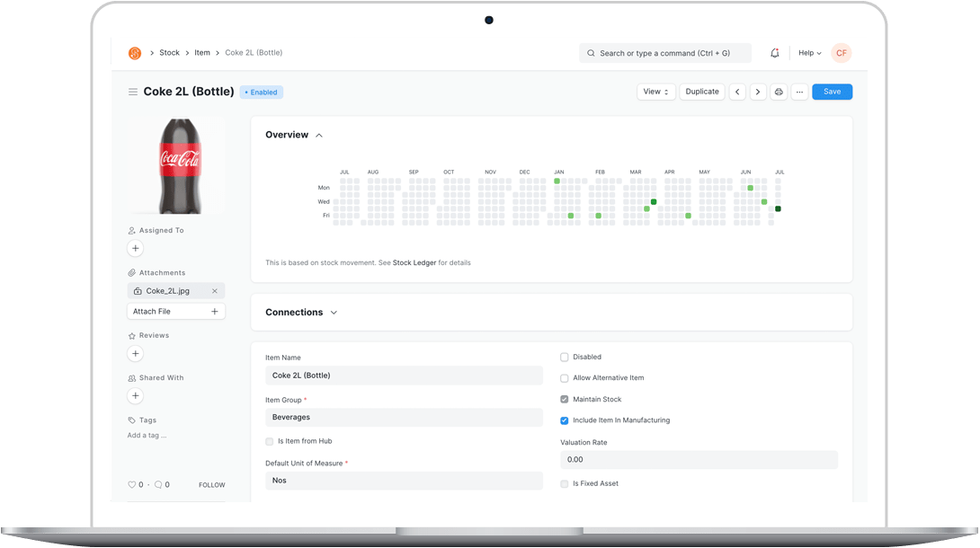Toggle sidebar with hamburger icon

pos(133,92)
